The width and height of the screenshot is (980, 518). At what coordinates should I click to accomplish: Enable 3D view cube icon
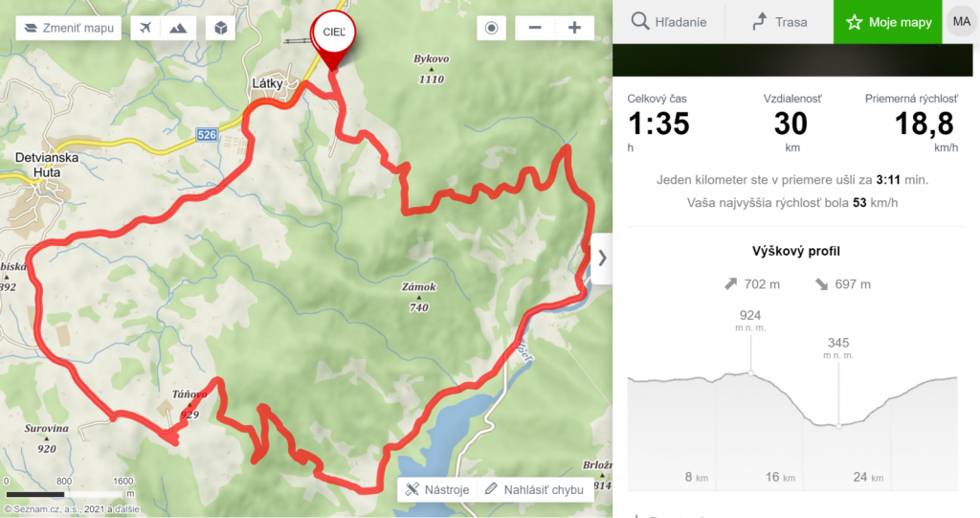(x=221, y=28)
